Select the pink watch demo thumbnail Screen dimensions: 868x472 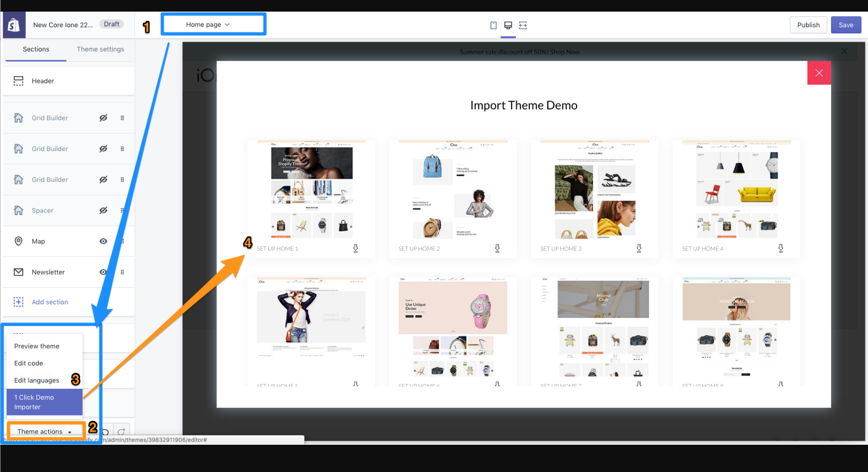point(453,327)
